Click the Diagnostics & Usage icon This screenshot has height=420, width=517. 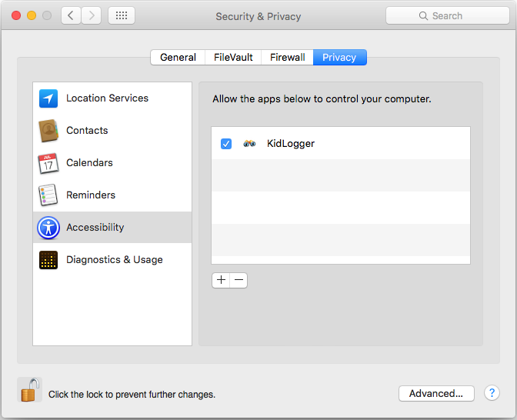[x=48, y=260]
